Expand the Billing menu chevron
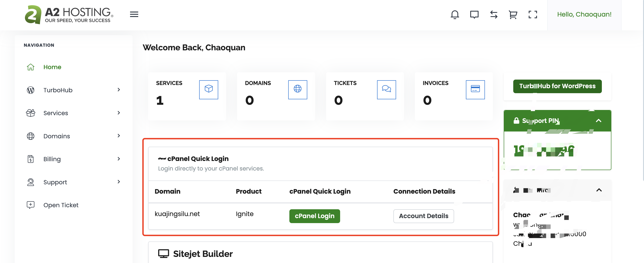The height and width of the screenshot is (263, 644). point(119,159)
